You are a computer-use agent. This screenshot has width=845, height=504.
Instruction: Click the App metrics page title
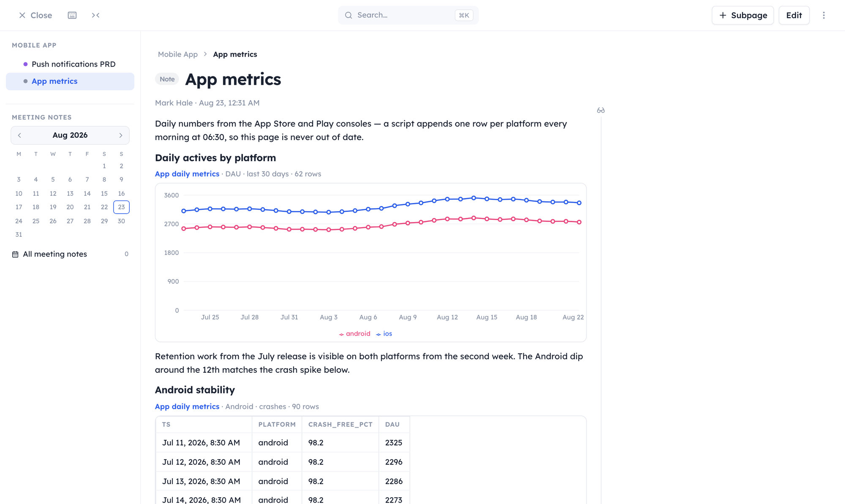pyautogui.click(x=233, y=79)
